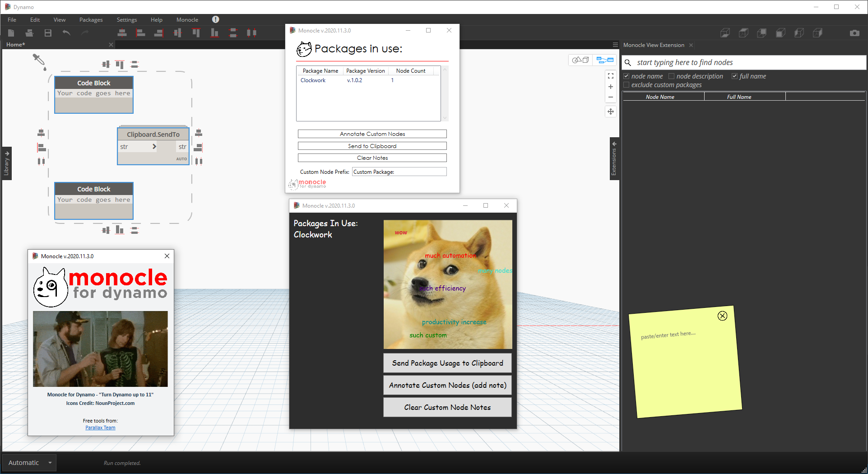The height and width of the screenshot is (474, 868).
Task: Open the Parallax Team link
Action: point(100,428)
